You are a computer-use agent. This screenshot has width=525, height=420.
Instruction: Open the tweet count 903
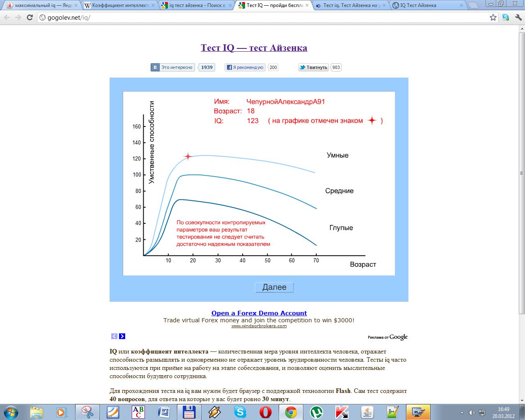point(336,67)
